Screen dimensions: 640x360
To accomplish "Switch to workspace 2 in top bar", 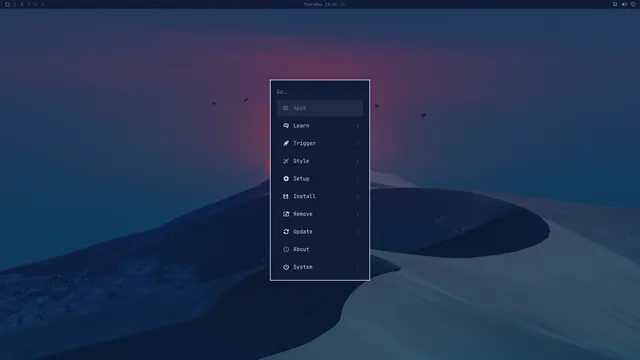I will pos(22,4).
